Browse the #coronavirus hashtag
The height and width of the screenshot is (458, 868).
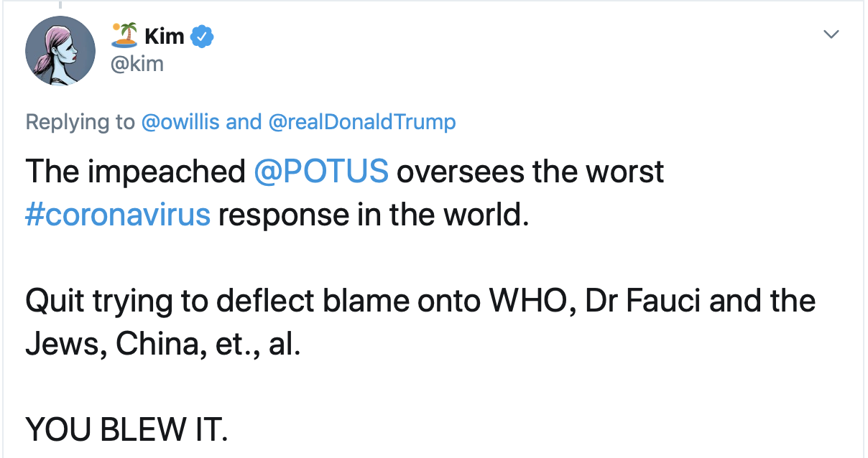tap(118, 215)
